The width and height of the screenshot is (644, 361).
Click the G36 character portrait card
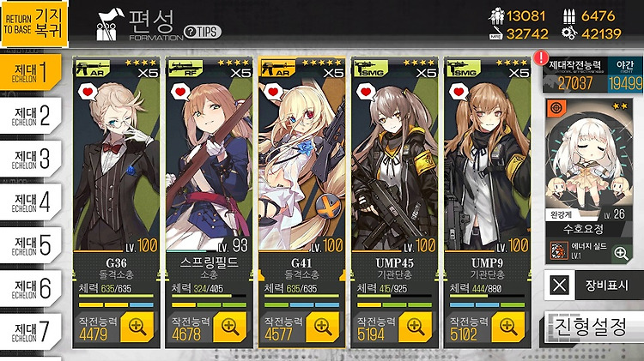click(x=116, y=156)
